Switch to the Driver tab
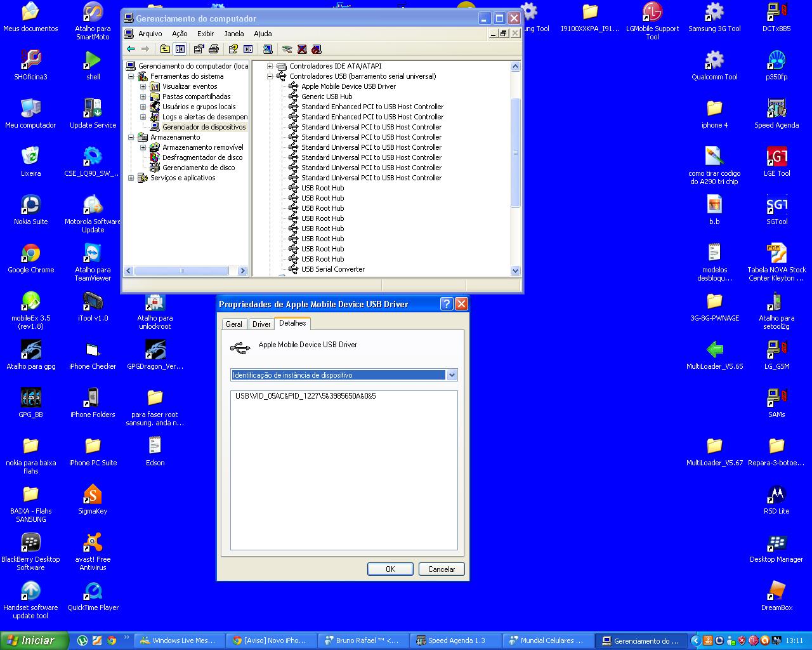The width and height of the screenshot is (812, 650). (261, 324)
